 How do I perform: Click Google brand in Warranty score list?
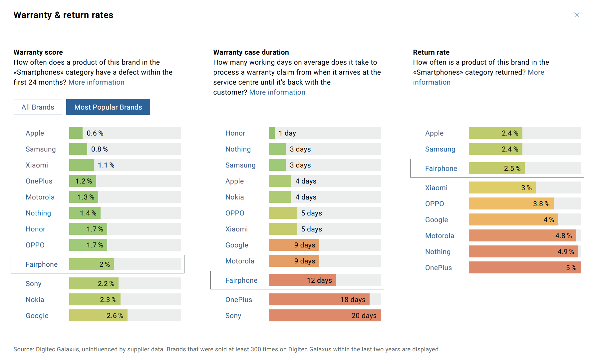(37, 316)
